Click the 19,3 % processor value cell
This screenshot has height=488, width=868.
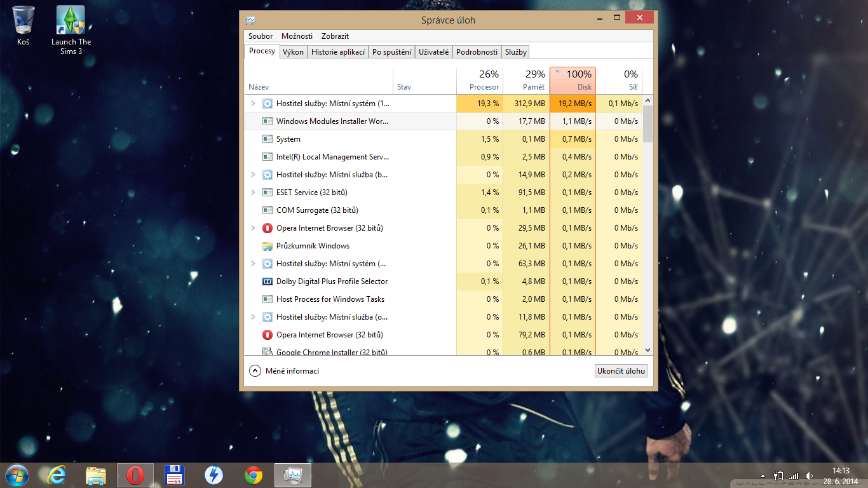[480, 104]
